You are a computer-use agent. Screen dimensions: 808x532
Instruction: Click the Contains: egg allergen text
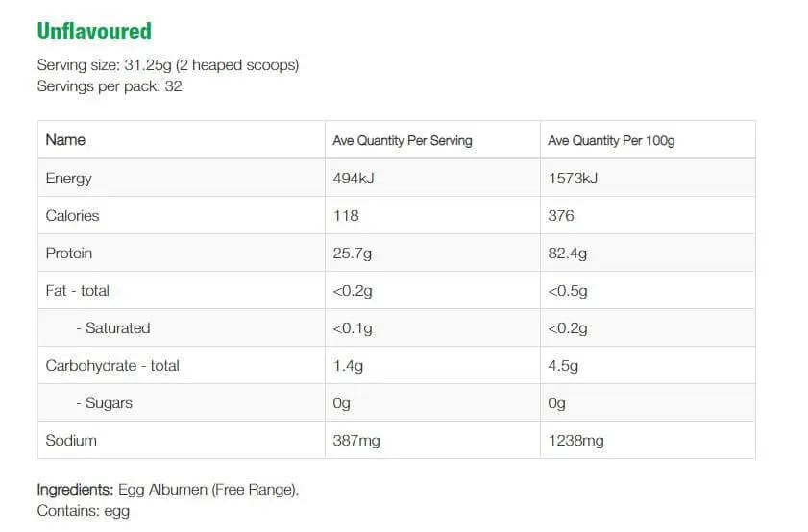pos(83,511)
